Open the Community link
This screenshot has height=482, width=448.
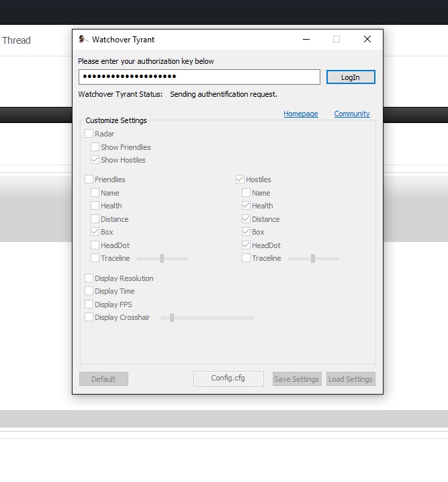point(352,114)
